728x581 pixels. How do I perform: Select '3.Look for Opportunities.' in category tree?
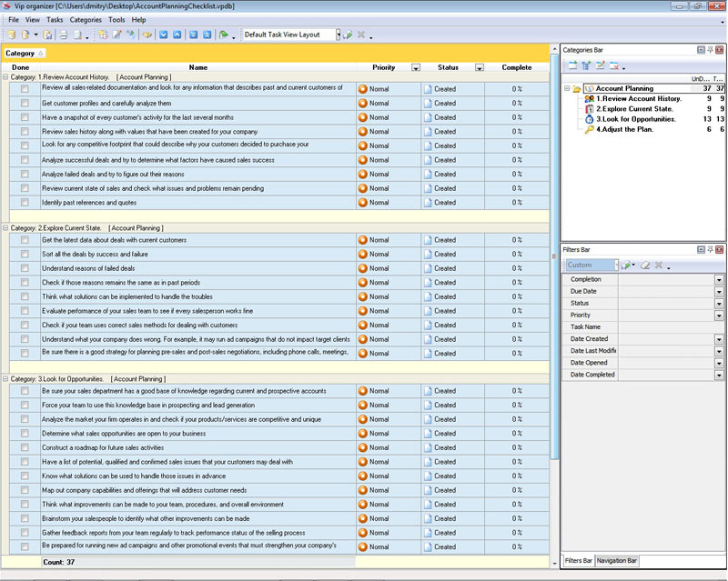coord(635,119)
